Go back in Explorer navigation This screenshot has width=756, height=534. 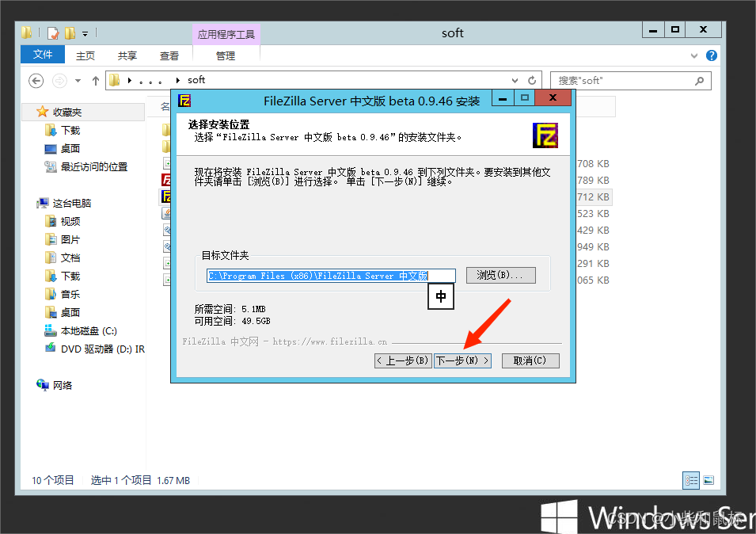(36, 81)
